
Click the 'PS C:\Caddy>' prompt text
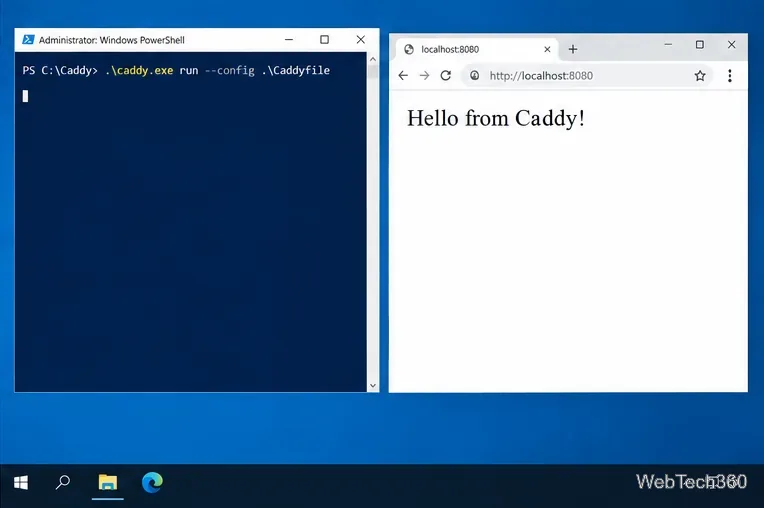click(x=60, y=71)
